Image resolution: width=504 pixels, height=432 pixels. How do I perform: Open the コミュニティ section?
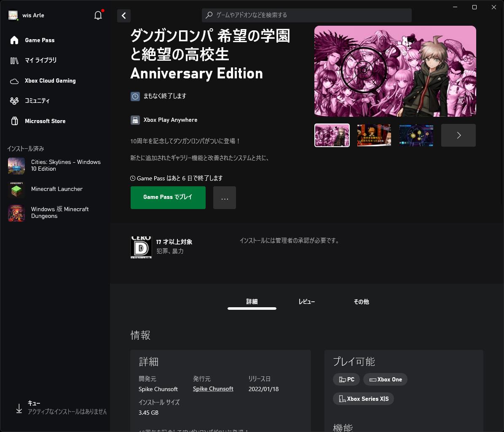point(37,101)
